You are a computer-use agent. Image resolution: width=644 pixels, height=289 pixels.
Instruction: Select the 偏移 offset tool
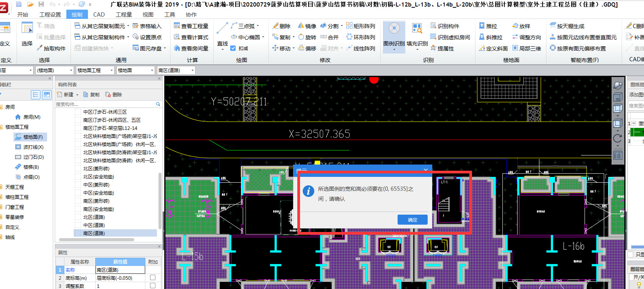(307, 48)
